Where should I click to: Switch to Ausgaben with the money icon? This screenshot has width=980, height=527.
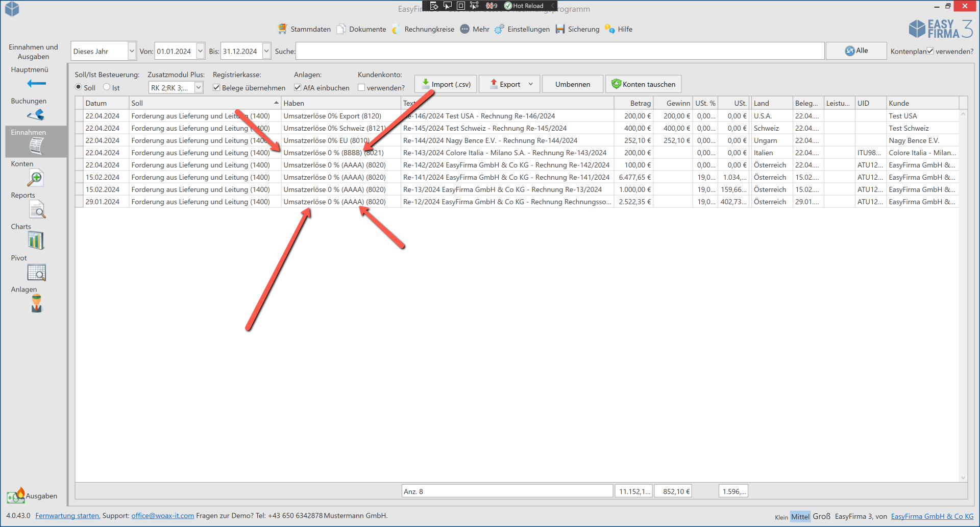point(16,495)
